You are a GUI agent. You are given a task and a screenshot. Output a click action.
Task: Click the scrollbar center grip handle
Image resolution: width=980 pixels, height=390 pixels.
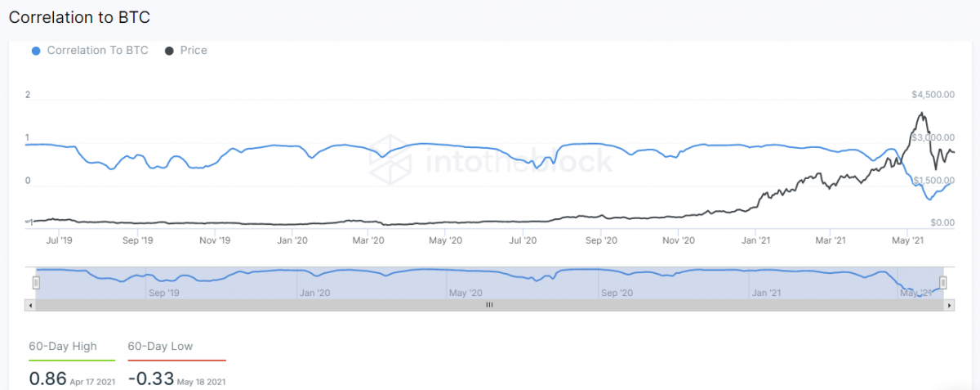(490, 305)
